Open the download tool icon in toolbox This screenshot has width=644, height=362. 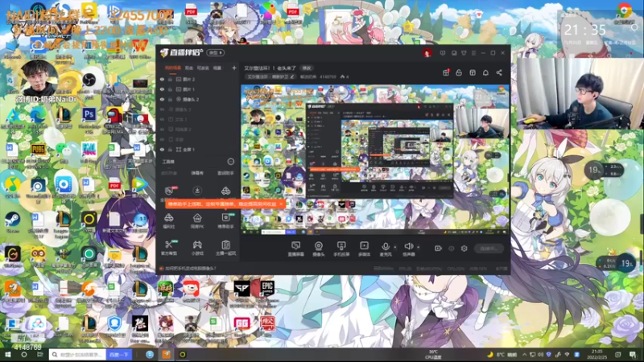[x=197, y=191]
